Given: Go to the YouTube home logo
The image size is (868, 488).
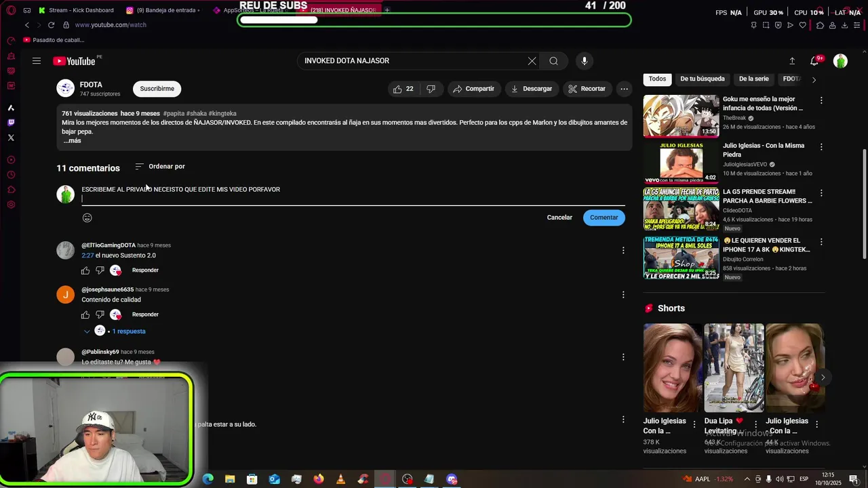Looking at the screenshot, I should point(74,61).
